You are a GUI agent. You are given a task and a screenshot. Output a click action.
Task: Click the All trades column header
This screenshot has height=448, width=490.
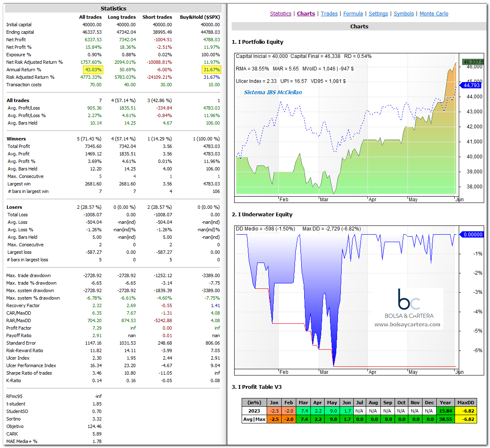(x=90, y=17)
